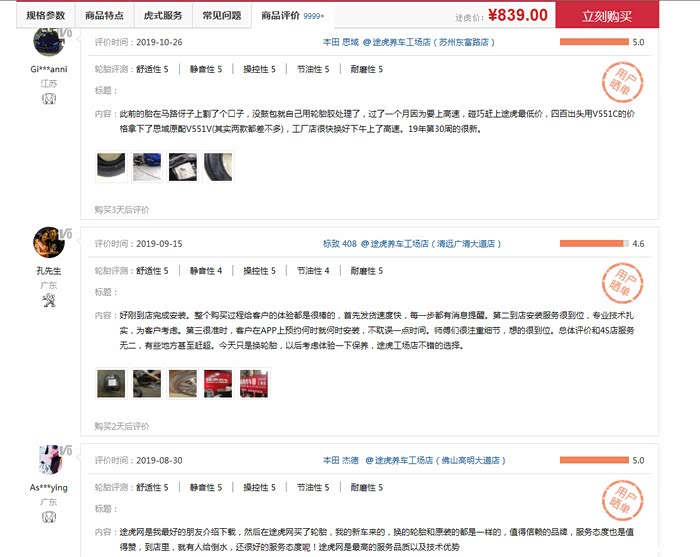Viewport: 700px width, 557px height.
Task: Click the review date 2019-09-15
Action: click(159, 244)
